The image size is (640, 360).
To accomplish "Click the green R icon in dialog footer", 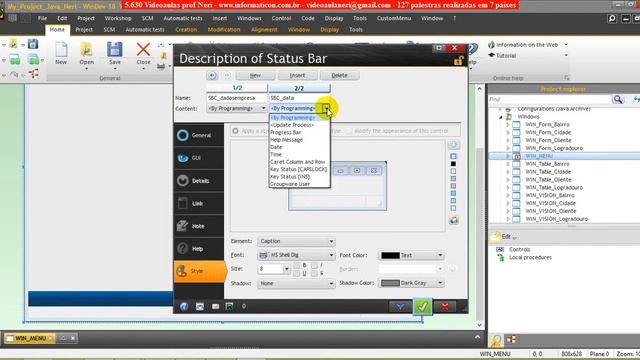I will coord(229,306).
